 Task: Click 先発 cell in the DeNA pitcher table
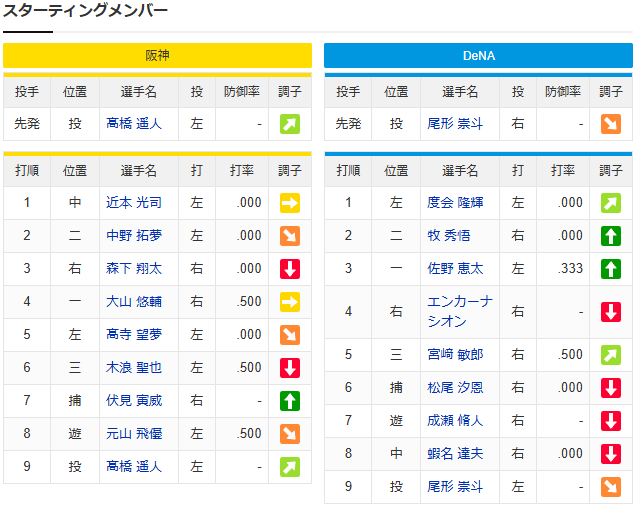348,124
